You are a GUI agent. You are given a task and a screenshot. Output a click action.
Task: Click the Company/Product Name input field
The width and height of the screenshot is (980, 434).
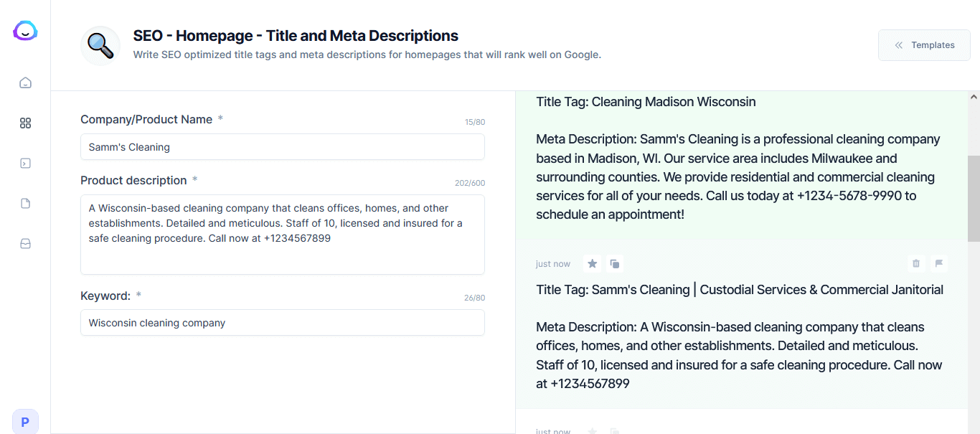pyautogui.click(x=282, y=146)
